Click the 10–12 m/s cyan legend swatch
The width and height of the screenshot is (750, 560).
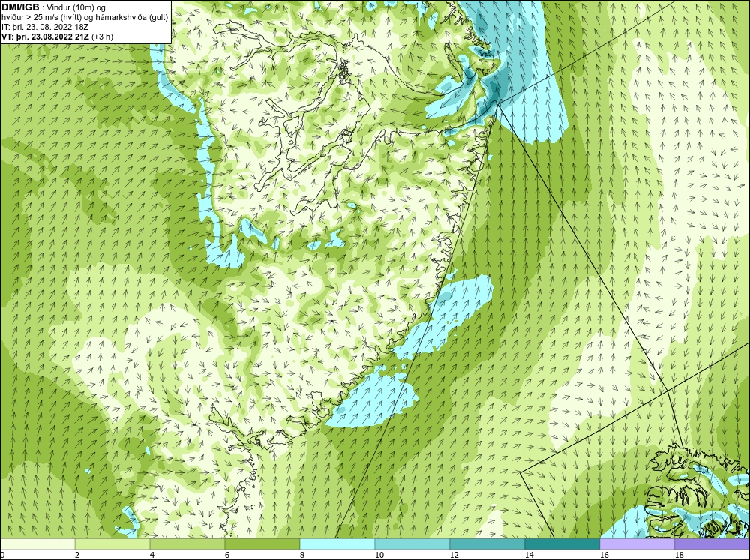pos(412,544)
